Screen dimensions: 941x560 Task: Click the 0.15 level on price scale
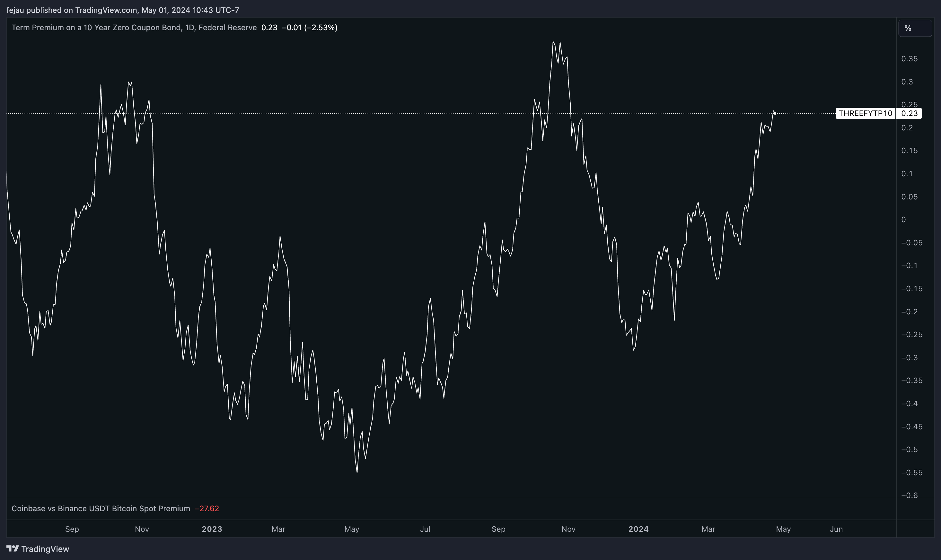[909, 151]
